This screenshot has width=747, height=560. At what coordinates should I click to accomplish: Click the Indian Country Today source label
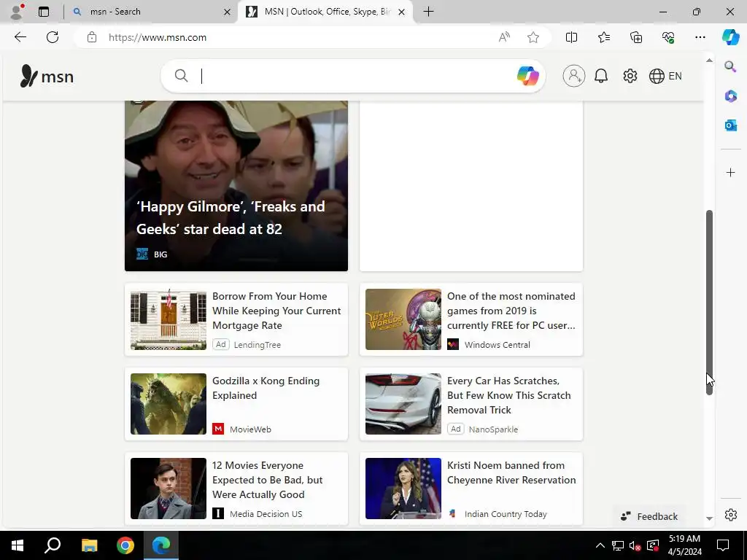(x=506, y=514)
